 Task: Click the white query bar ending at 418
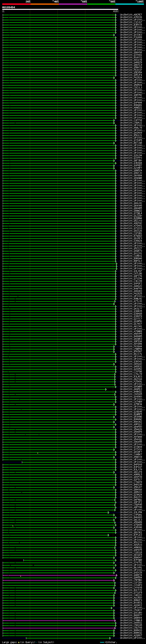click(60, 10)
